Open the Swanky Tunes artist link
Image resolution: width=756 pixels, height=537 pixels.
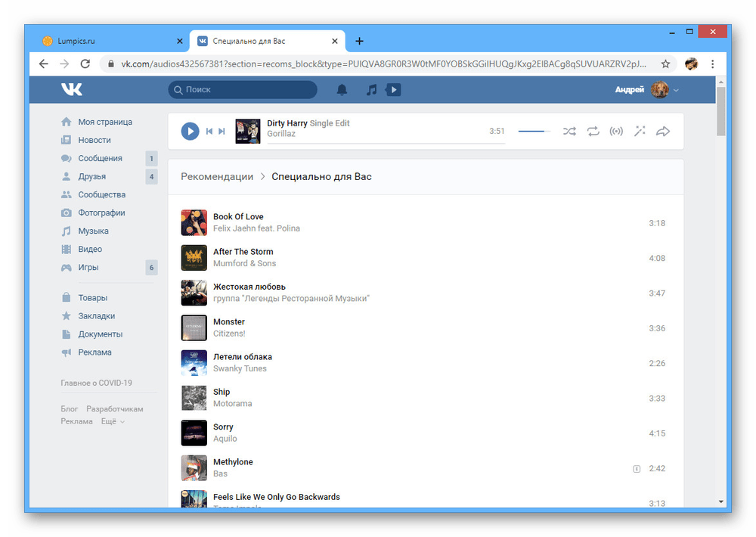click(x=240, y=368)
